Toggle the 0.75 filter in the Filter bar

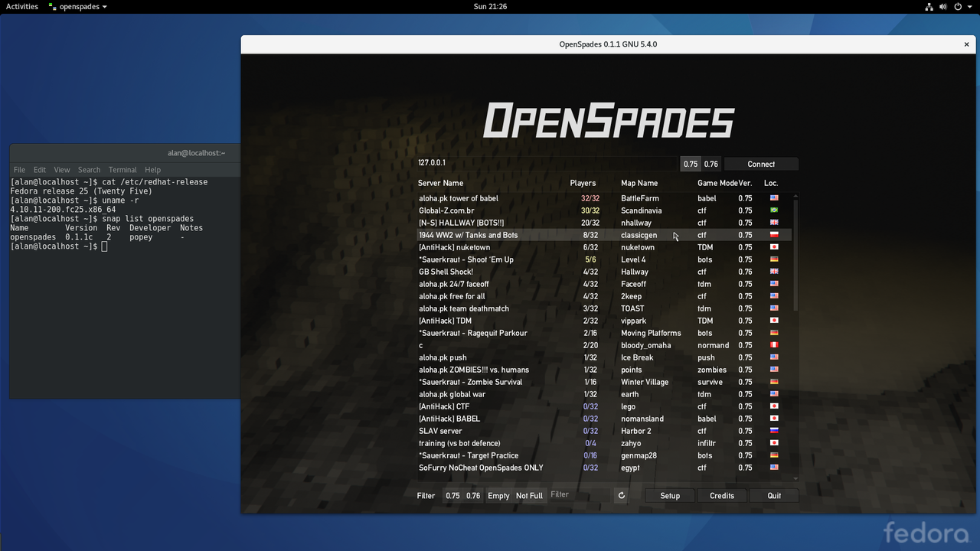[453, 496]
